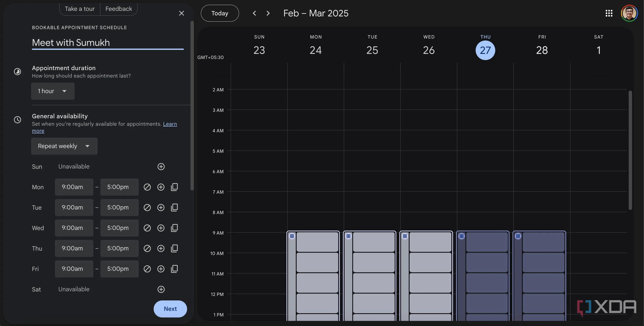This screenshot has height=326, width=644.
Task: Mark Monday as unavailable with the block icon
Action: [x=147, y=187]
